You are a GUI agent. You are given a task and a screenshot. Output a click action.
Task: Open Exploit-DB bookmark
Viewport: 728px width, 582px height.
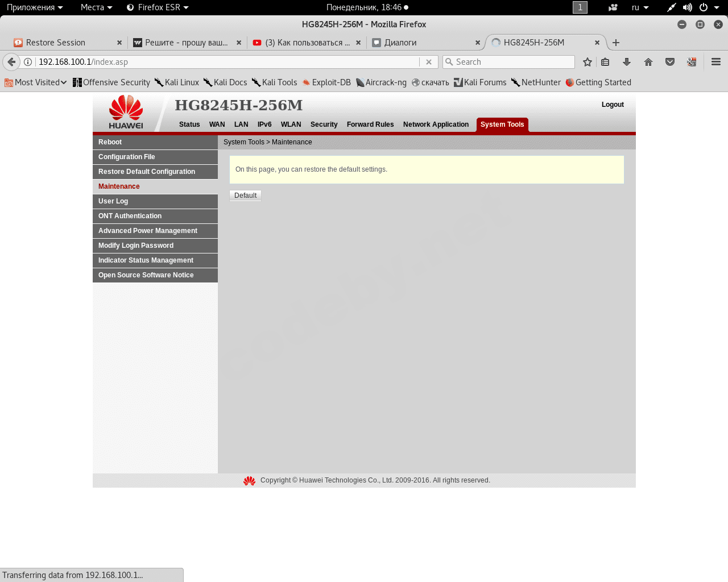tap(326, 82)
